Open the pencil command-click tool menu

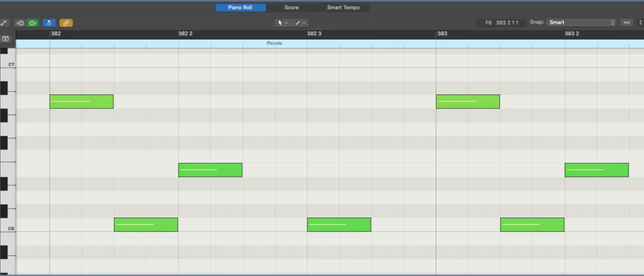pyautogui.click(x=300, y=23)
